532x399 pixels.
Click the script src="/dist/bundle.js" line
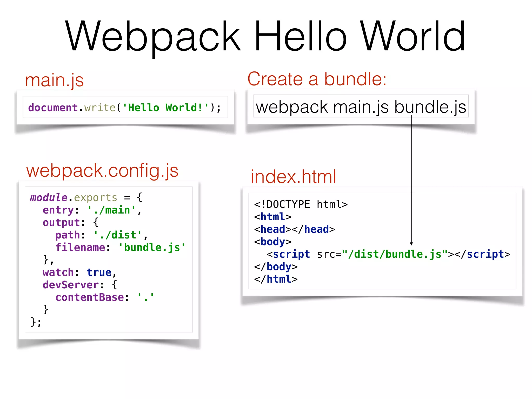(388, 254)
